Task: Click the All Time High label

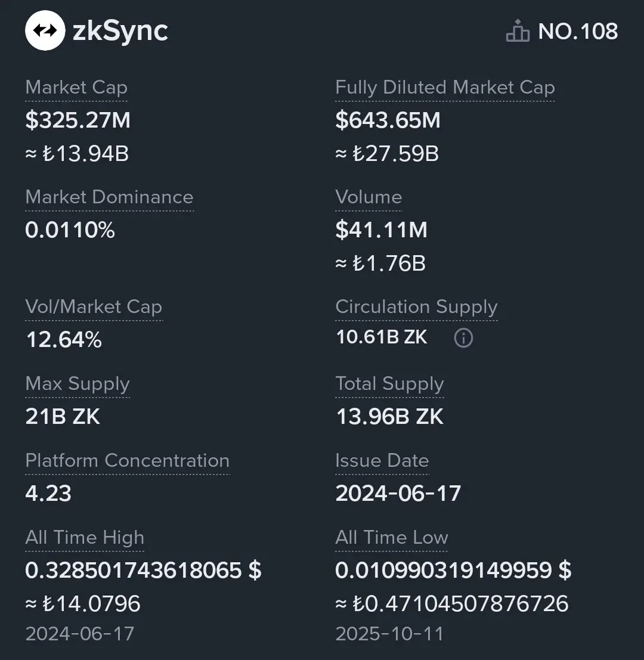Action: tap(85, 538)
